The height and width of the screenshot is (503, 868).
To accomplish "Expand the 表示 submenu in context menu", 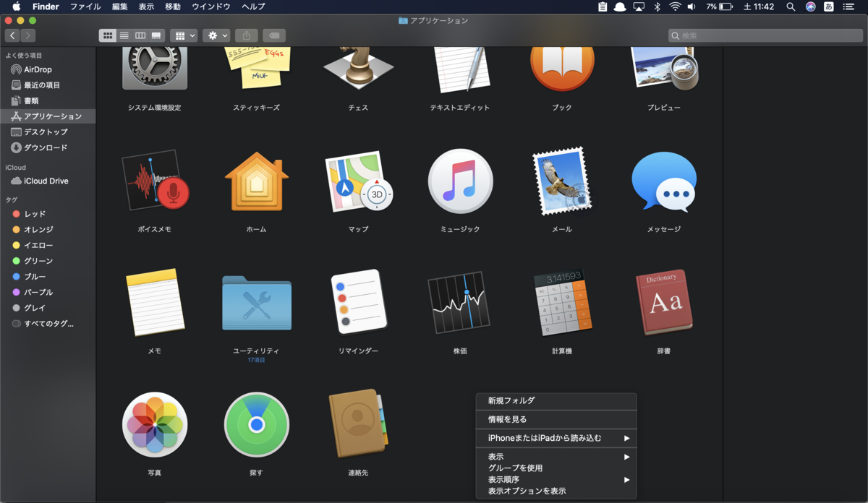I will click(556, 457).
